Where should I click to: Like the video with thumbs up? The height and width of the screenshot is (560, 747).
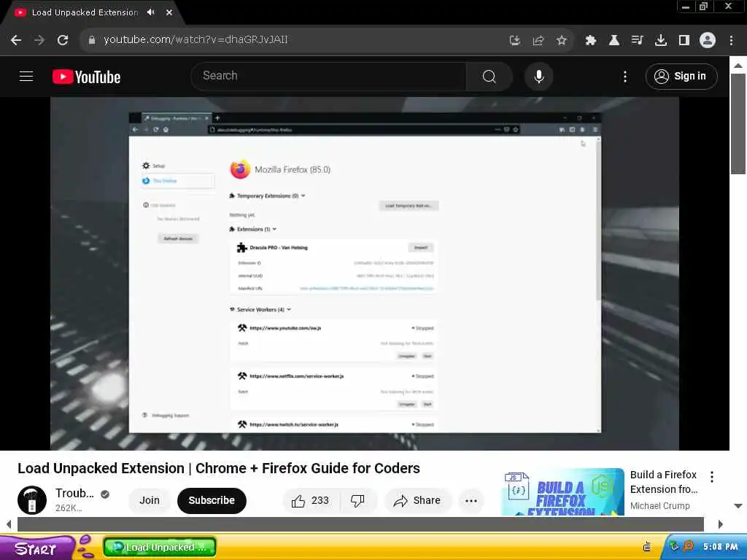311,500
